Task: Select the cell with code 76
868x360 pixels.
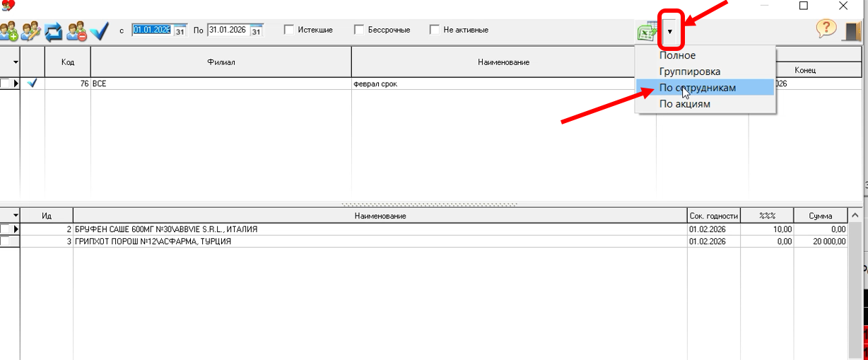Action: click(x=68, y=83)
